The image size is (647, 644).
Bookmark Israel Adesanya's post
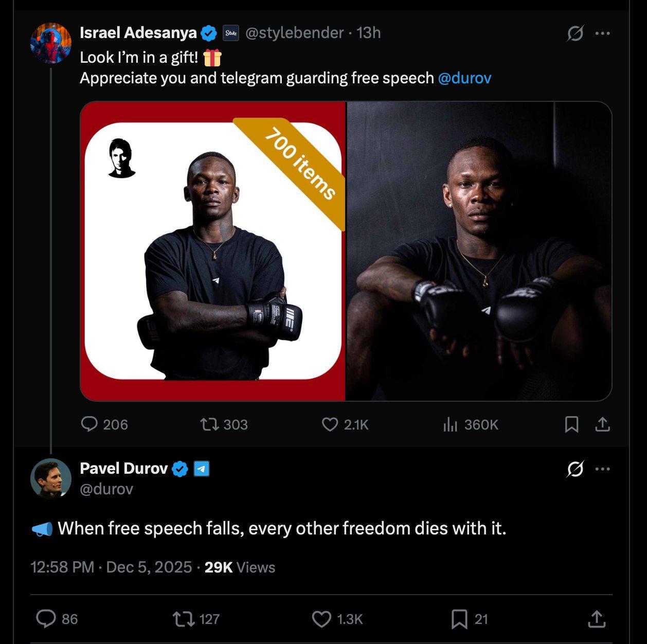[x=571, y=424]
